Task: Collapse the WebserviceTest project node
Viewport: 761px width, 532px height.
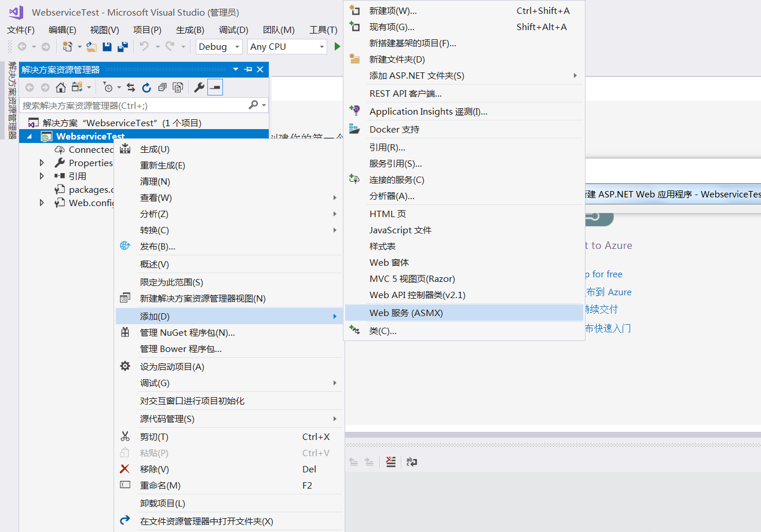Action: pos(30,137)
